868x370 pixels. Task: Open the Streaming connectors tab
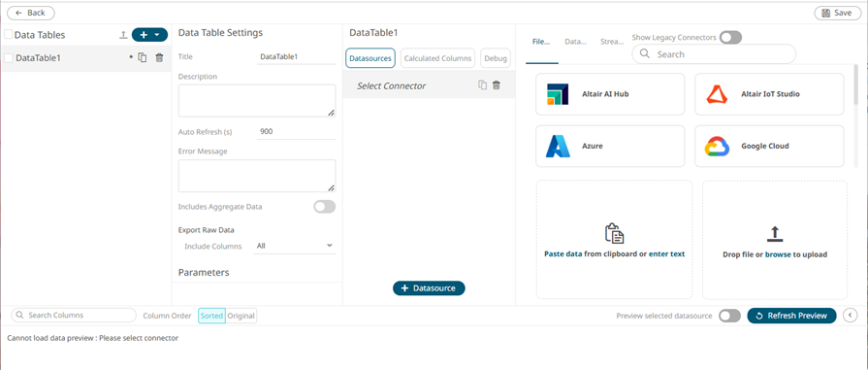612,42
